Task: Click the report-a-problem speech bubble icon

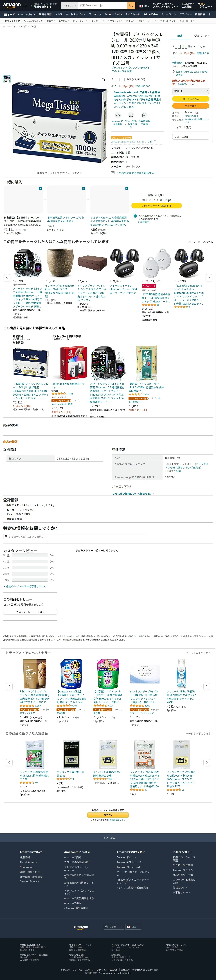Action: (113, 173)
